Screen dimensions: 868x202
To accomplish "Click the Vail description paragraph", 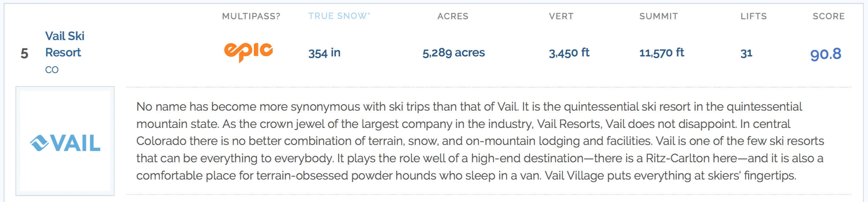I will (480, 141).
